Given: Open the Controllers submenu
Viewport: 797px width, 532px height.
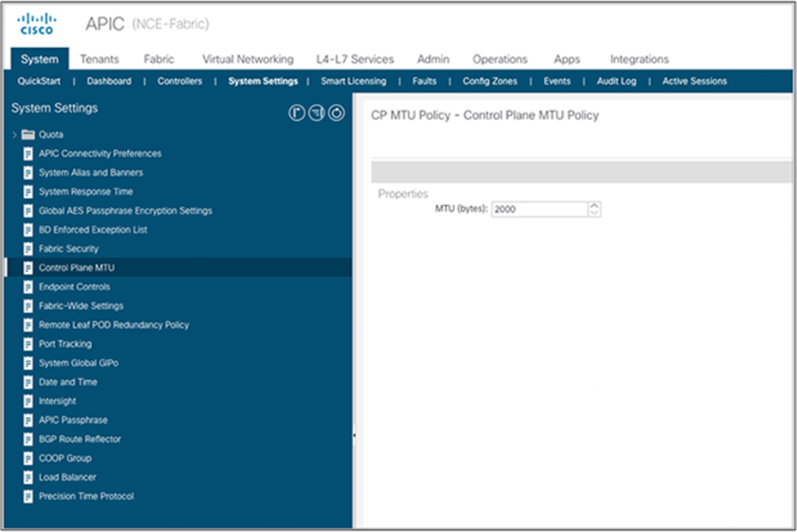Looking at the screenshot, I should (x=179, y=82).
